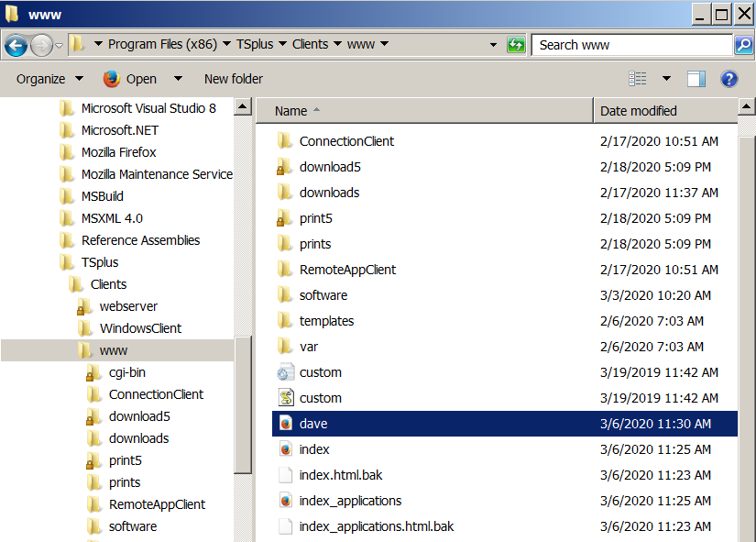Open the Organize dropdown menu

[x=49, y=79]
